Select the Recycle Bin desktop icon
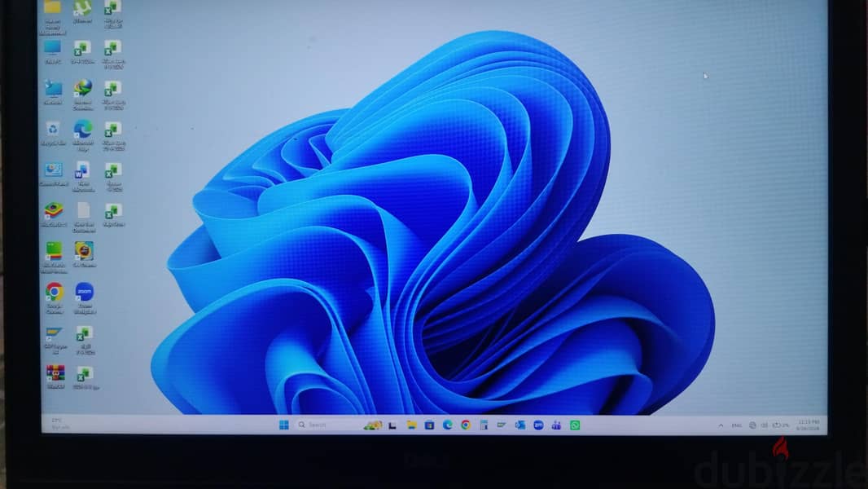Viewport: 868px width, 489px height. (53, 134)
